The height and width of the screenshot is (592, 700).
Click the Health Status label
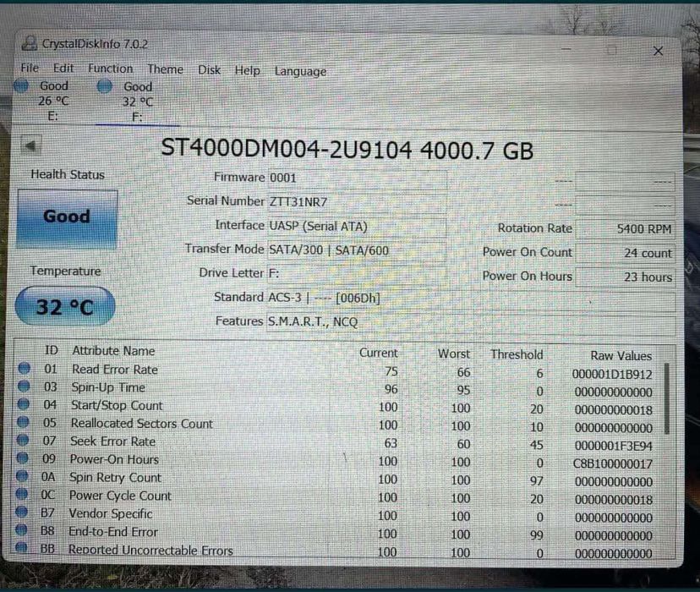point(68,174)
